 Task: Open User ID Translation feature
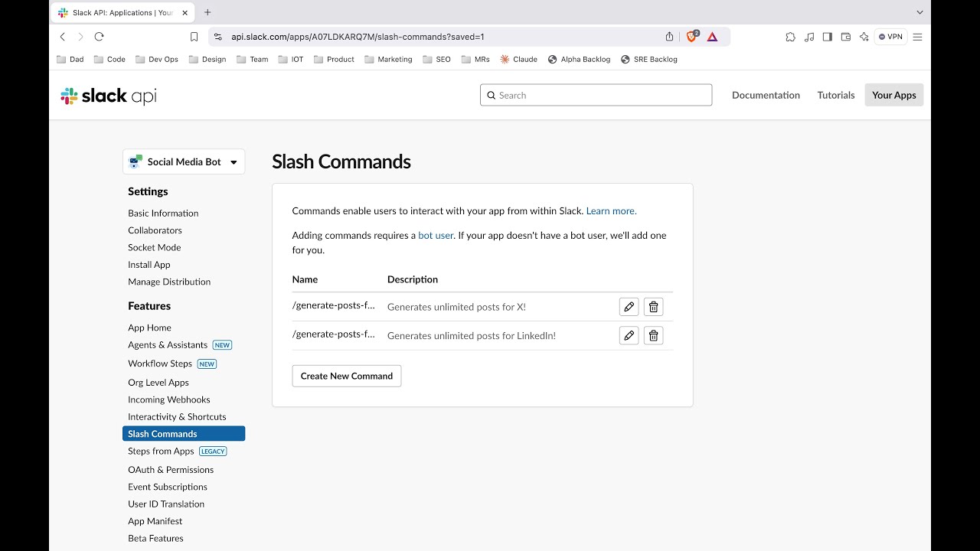(166, 504)
